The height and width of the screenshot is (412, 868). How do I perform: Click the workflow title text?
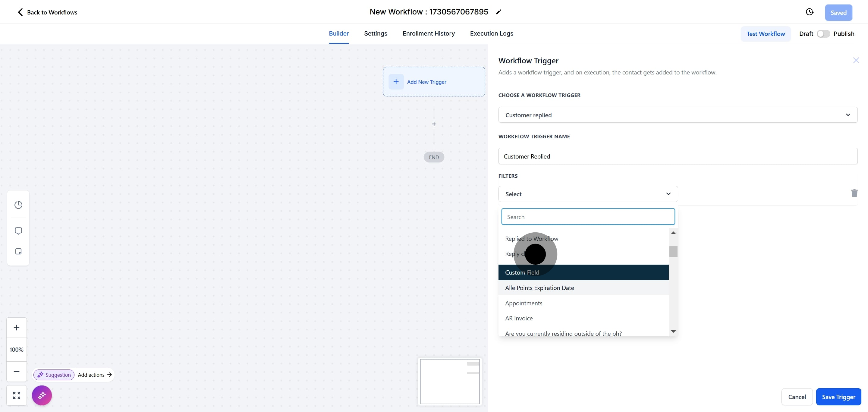[x=429, y=12]
